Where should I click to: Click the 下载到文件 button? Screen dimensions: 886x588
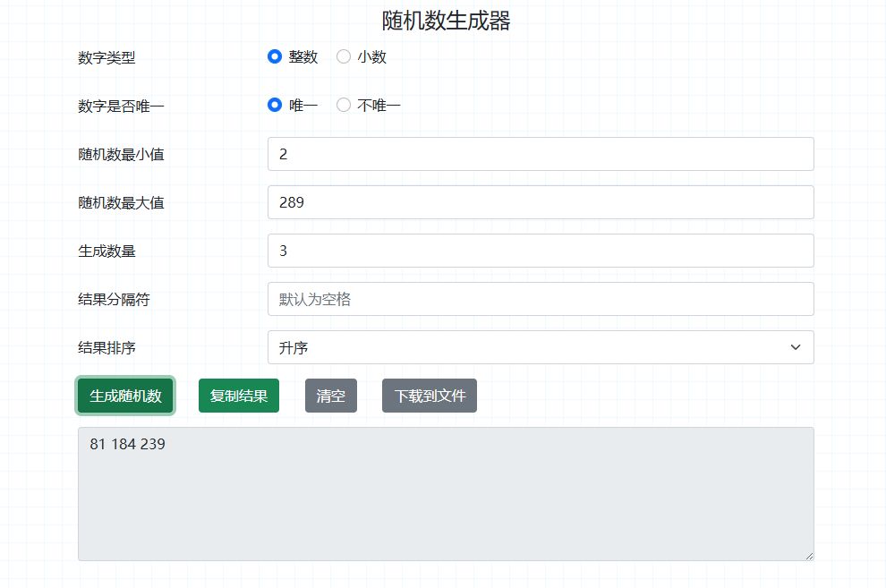pyautogui.click(x=430, y=396)
